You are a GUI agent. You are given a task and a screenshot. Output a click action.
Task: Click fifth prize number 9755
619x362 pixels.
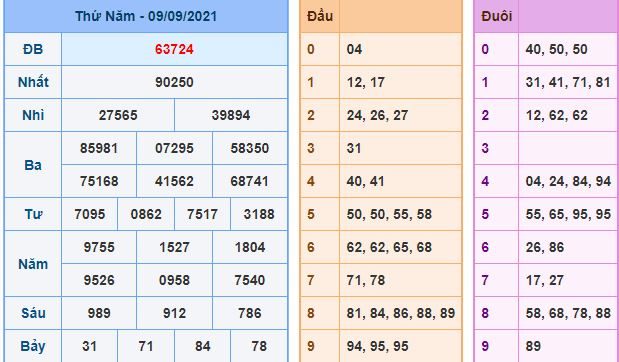[99, 247]
